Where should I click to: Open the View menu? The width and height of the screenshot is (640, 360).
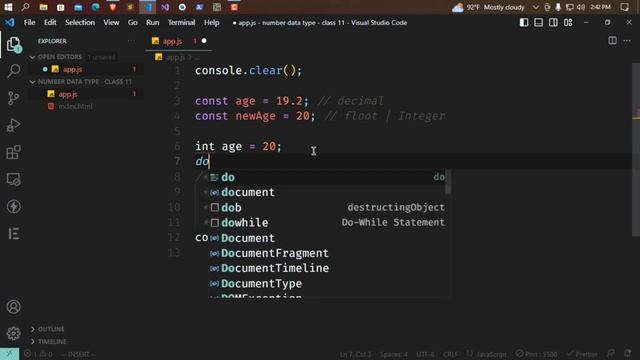pyautogui.click(x=111, y=22)
